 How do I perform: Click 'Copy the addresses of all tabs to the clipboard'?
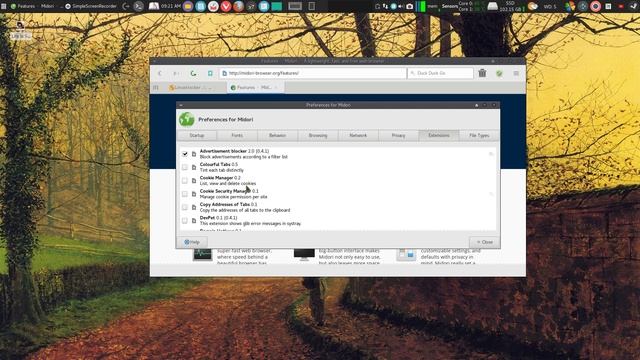click(x=245, y=210)
